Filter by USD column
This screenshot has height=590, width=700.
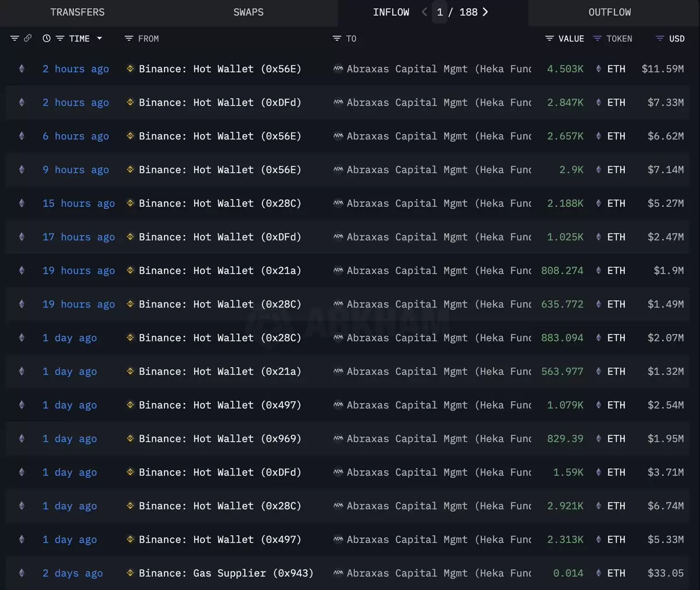(x=660, y=39)
